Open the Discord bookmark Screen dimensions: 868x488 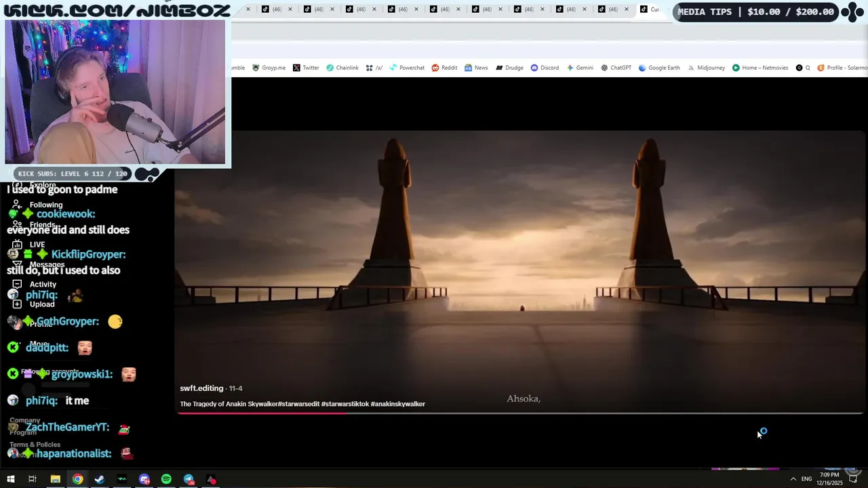[545, 68]
